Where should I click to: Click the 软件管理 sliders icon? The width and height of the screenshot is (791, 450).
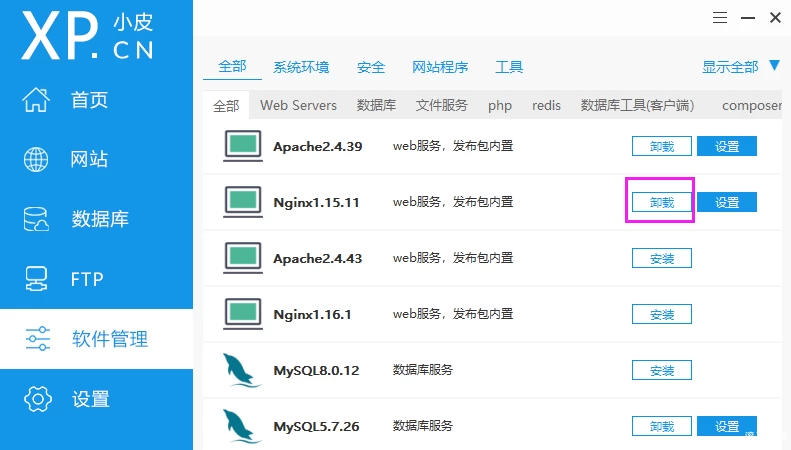click(38, 339)
